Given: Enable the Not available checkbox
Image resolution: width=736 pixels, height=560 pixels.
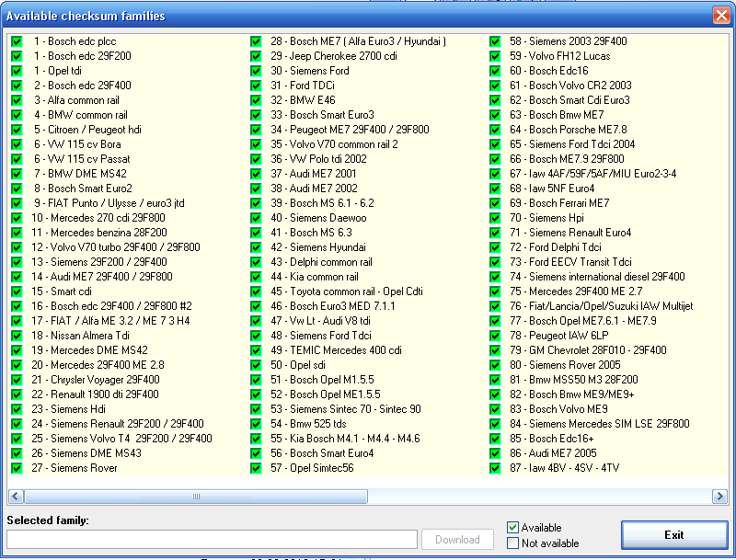Looking at the screenshot, I should 512,543.
